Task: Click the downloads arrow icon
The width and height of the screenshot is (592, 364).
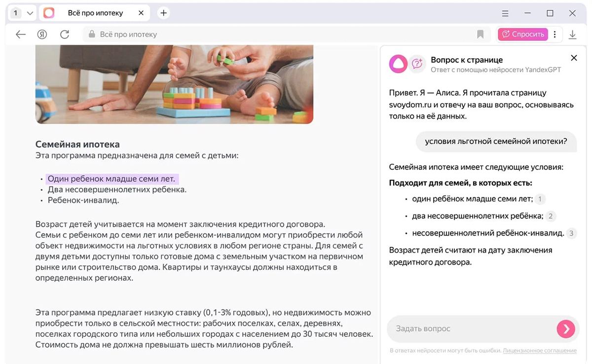Action: point(572,34)
